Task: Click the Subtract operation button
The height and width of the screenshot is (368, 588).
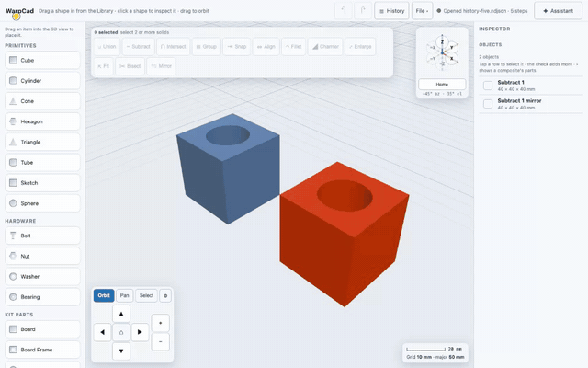Action: pos(139,47)
